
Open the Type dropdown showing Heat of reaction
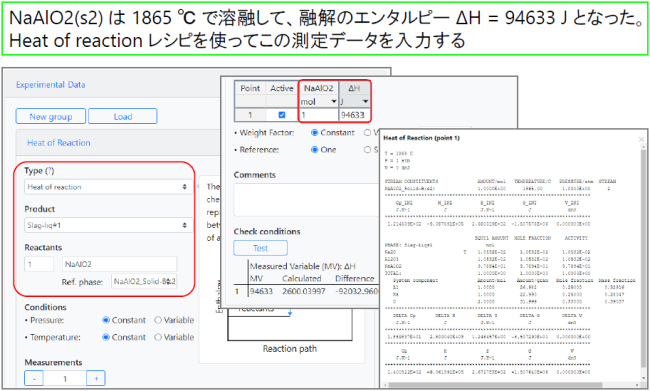coord(109,187)
